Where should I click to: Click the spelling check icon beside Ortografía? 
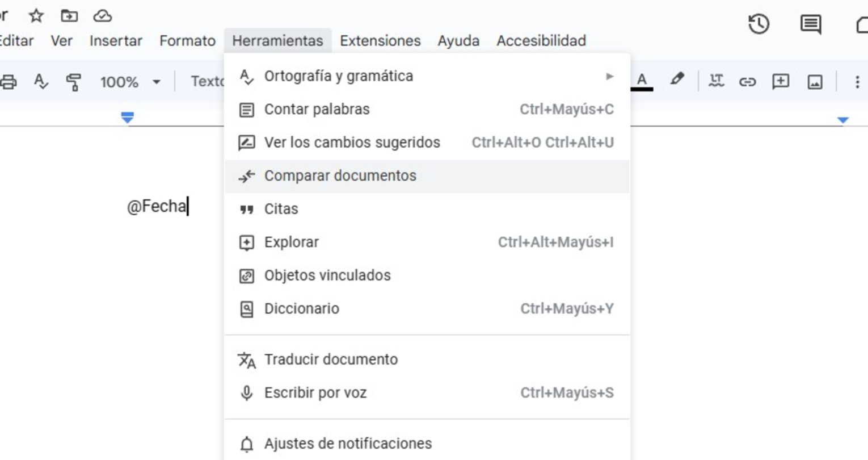coord(246,77)
